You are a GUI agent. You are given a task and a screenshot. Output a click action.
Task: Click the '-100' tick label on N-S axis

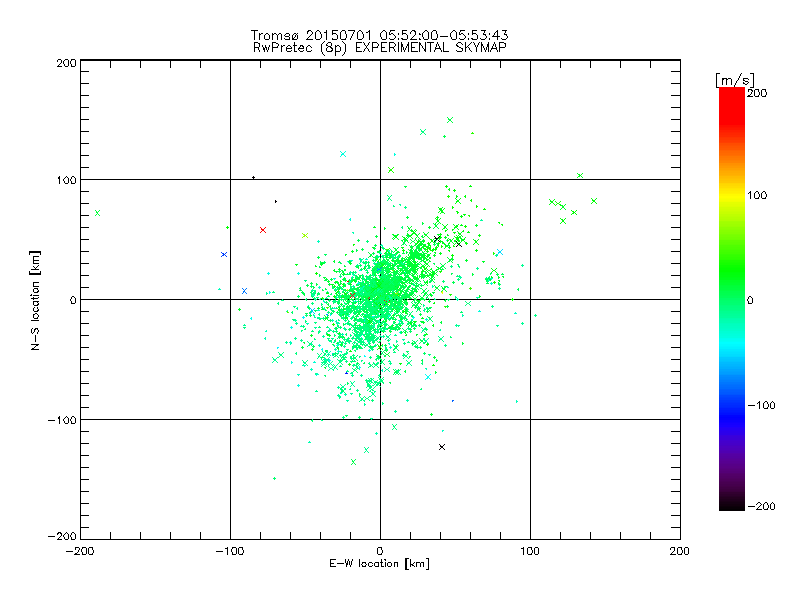[62, 420]
